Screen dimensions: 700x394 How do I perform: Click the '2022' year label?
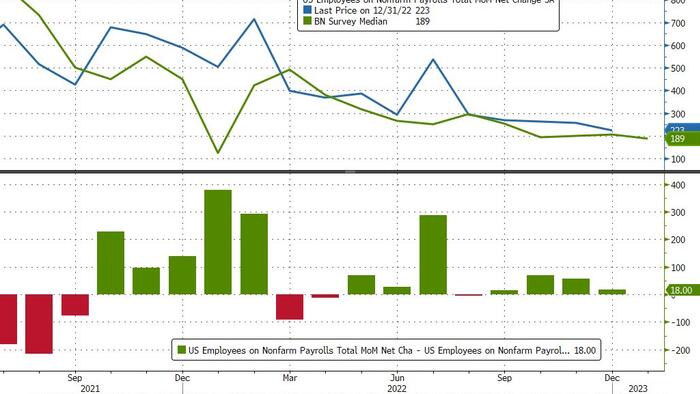tap(397, 389)
